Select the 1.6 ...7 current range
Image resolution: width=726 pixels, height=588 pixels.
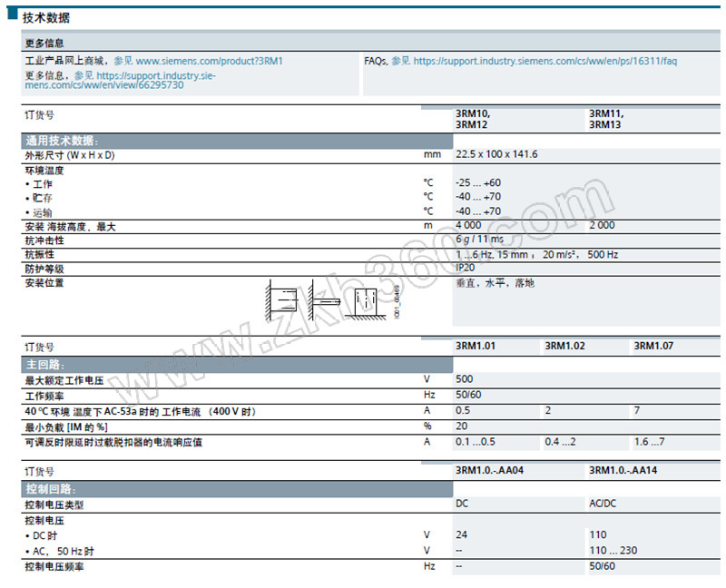(x=649, y=442)
